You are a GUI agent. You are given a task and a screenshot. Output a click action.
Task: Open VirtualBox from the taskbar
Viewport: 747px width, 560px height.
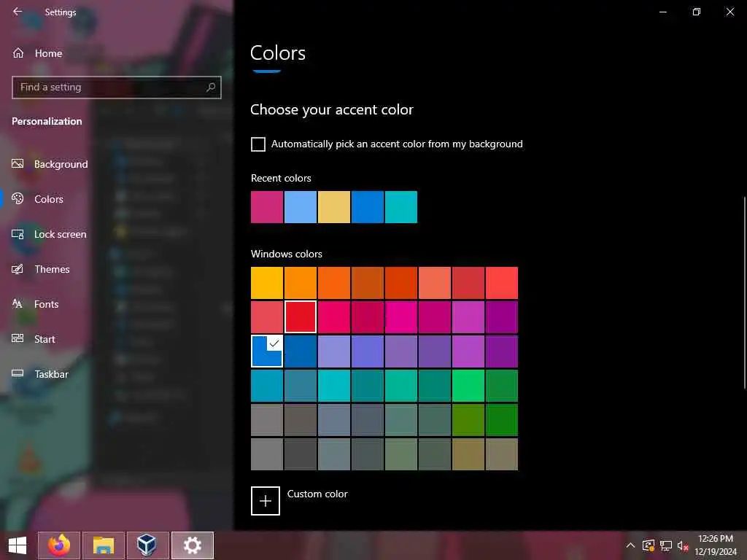(x=147, y=545)
